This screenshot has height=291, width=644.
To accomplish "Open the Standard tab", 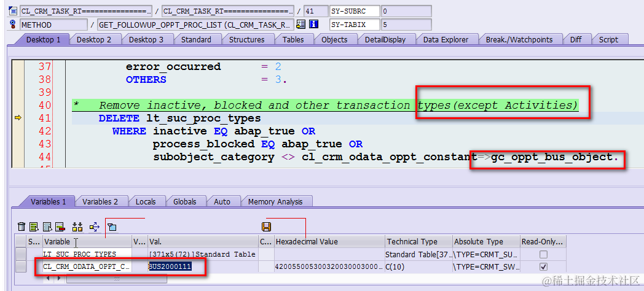I will pyautogui.click(x=196, y=39).
